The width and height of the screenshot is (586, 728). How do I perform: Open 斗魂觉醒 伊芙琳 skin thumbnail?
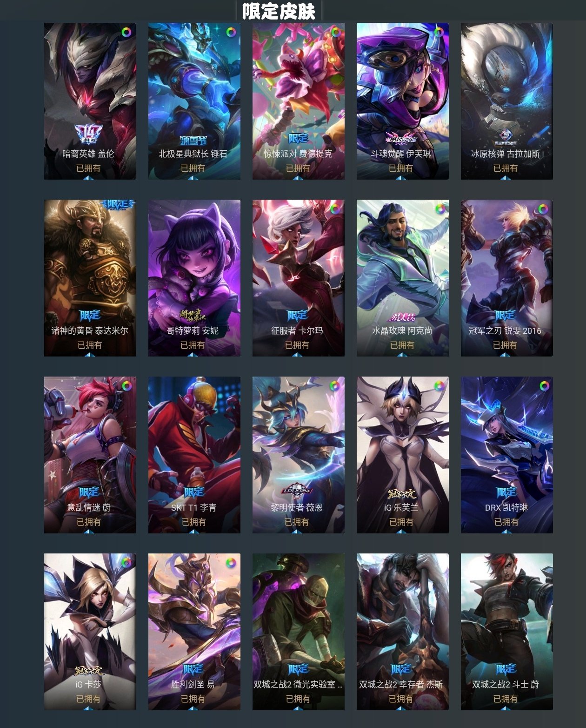[x=403, y=101]
